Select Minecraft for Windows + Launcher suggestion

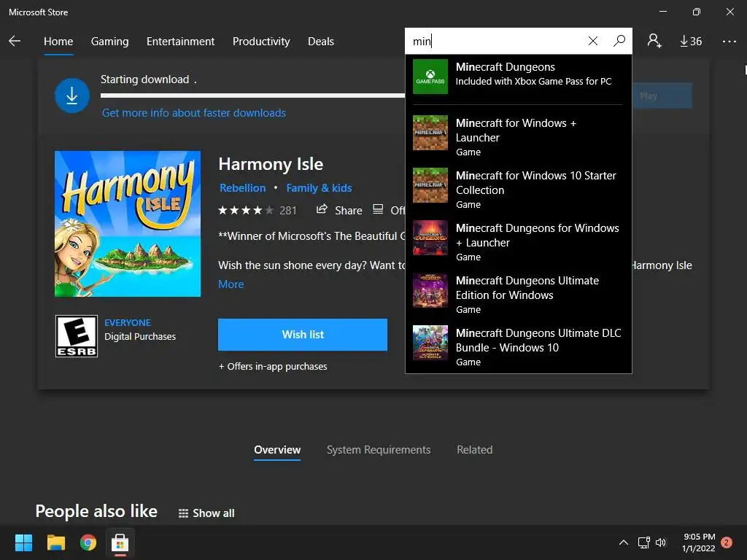point(519,135)
